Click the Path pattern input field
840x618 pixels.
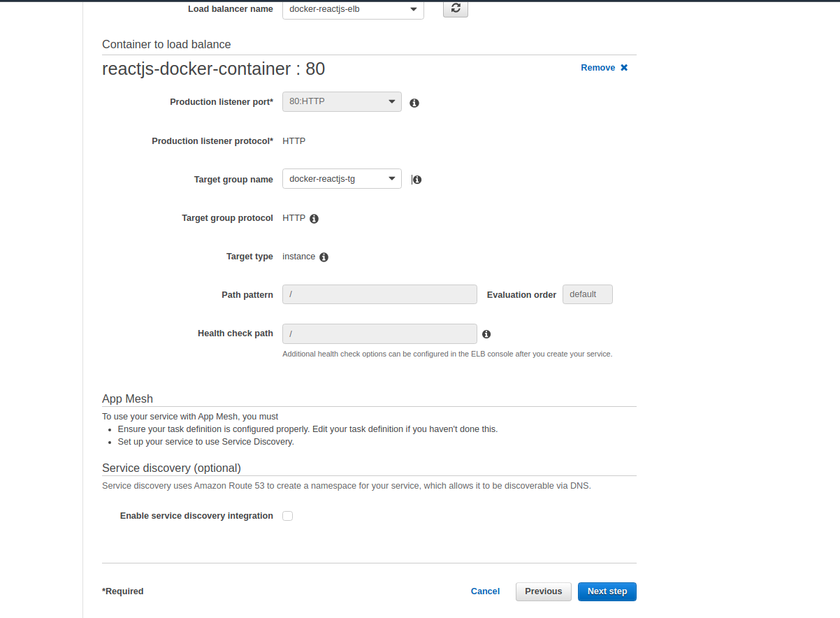pos(379,294)
